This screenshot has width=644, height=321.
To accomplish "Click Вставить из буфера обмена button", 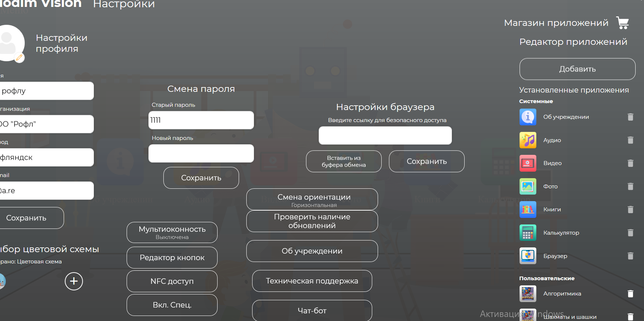I will click(x=344, y=161).
